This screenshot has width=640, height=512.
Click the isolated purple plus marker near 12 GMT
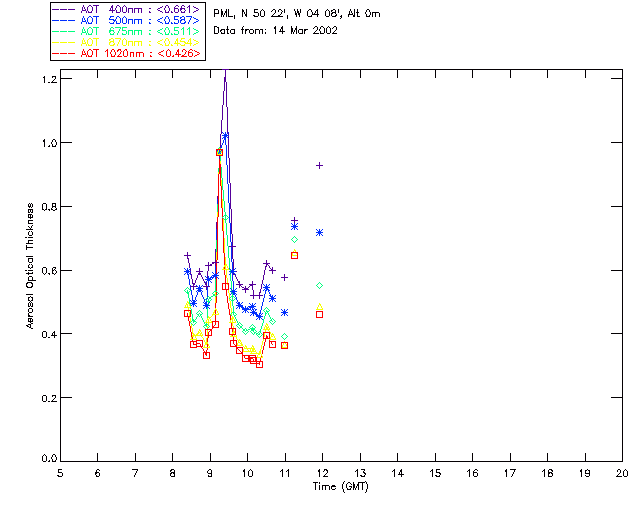(320, 165)
